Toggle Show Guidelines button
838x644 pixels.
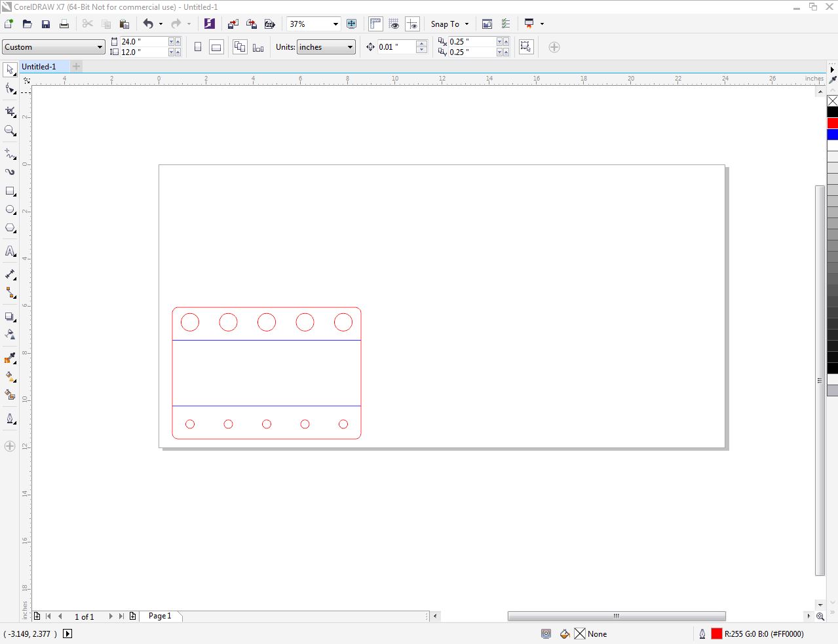click(412, 24)
